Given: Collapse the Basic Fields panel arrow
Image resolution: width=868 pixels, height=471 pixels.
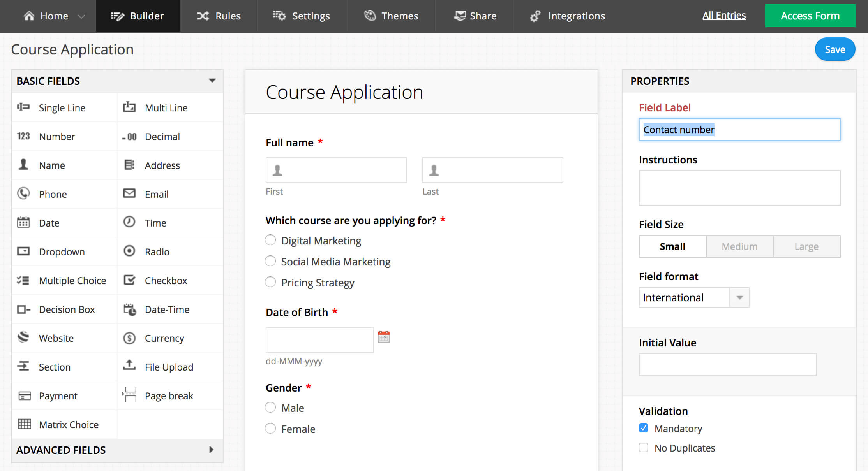Looking at the screenshot, I should [212, 81].
